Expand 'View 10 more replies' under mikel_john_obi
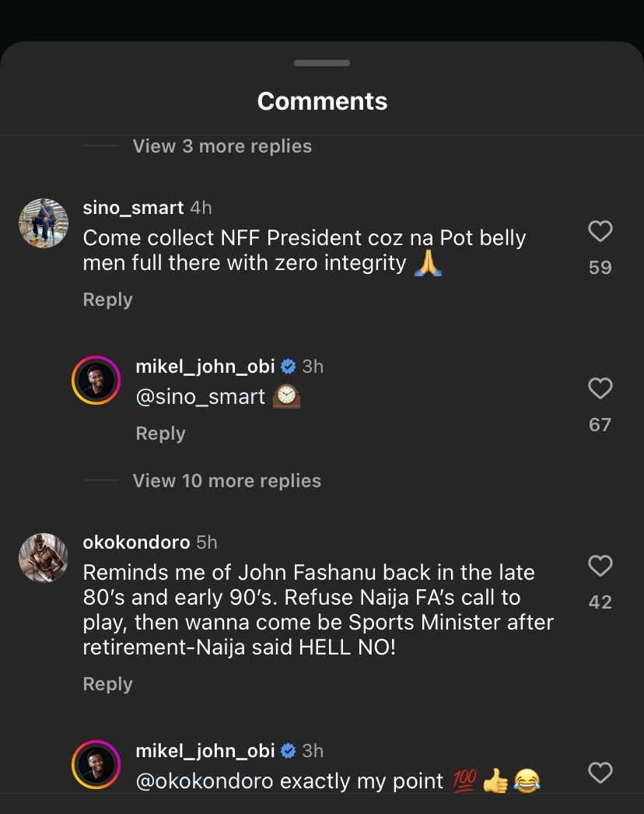 (x=226, y=480)
